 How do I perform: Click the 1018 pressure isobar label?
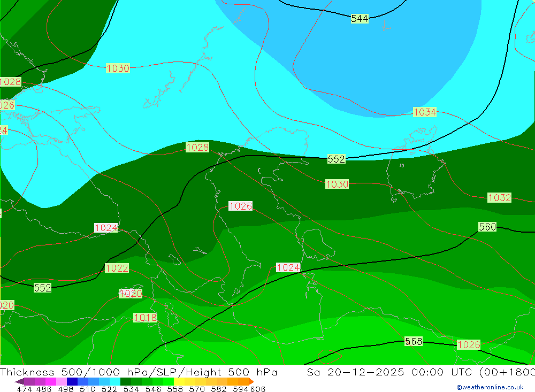point(145,318)
